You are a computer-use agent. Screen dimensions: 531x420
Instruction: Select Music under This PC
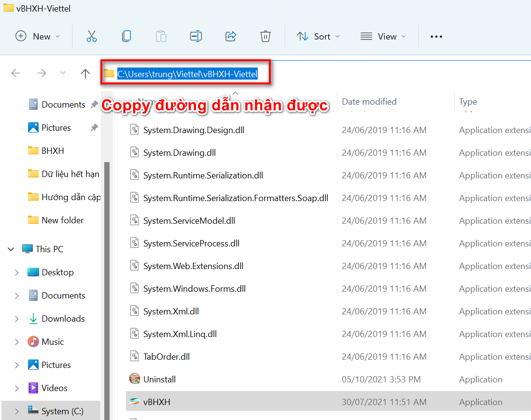pos(53,341)
